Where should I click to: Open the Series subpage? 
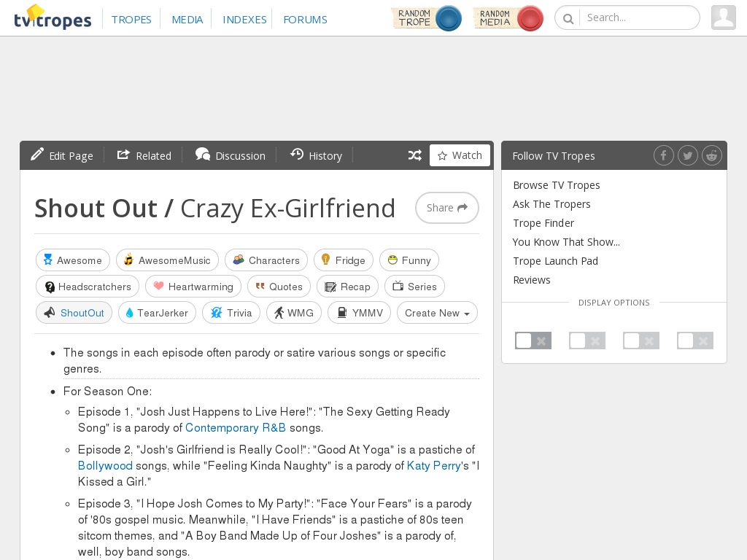point(414,286)
